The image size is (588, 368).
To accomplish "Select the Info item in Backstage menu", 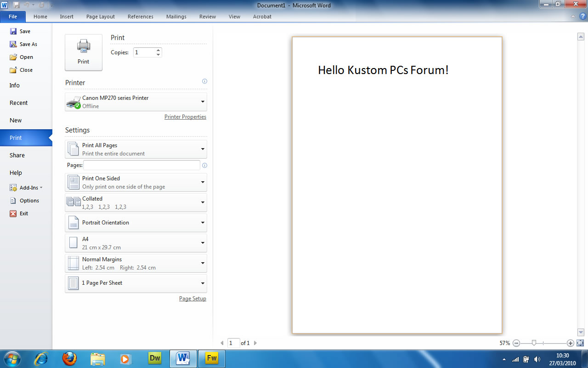I will click(x=15, y=86).
